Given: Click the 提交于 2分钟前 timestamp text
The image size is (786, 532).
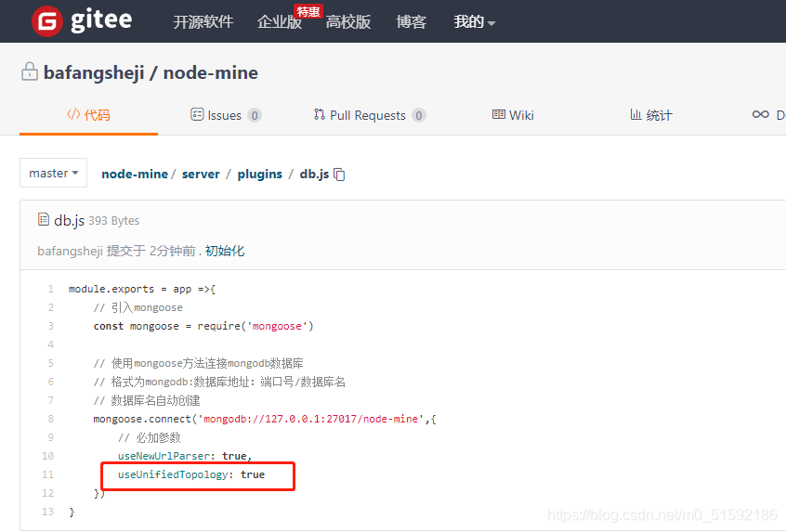Looking at the screenshot, I should [151, 251].
